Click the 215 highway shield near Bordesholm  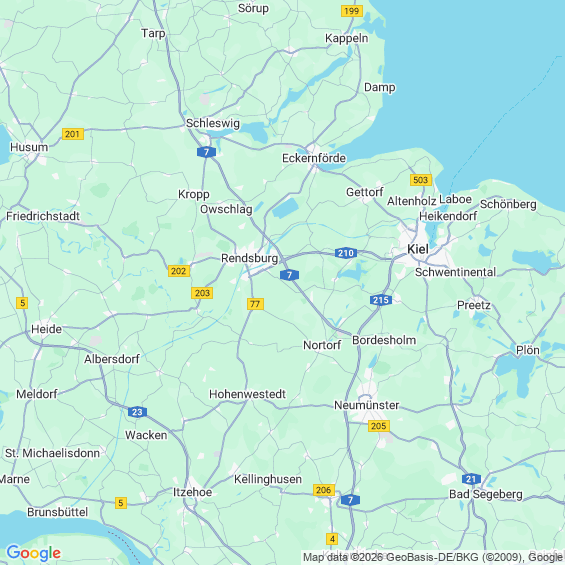click(x=381, y=300)
